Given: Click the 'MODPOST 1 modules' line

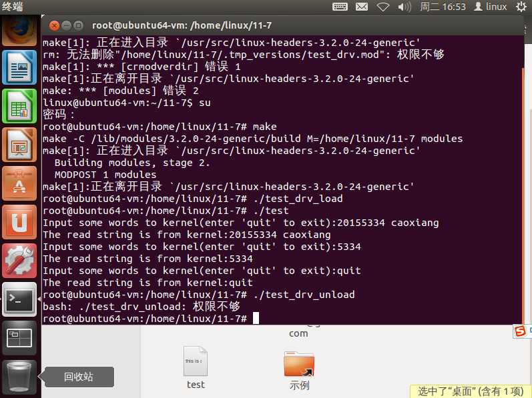Looking at the screenshot, I should coord(105,175).
